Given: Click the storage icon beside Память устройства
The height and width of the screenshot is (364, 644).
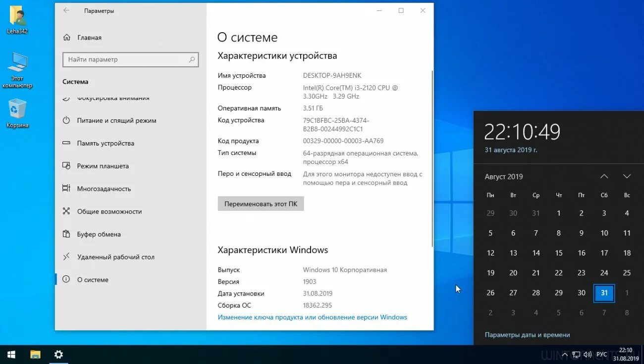Looking at the screenshot, I should pyautogui.click(x=66, y=143).
